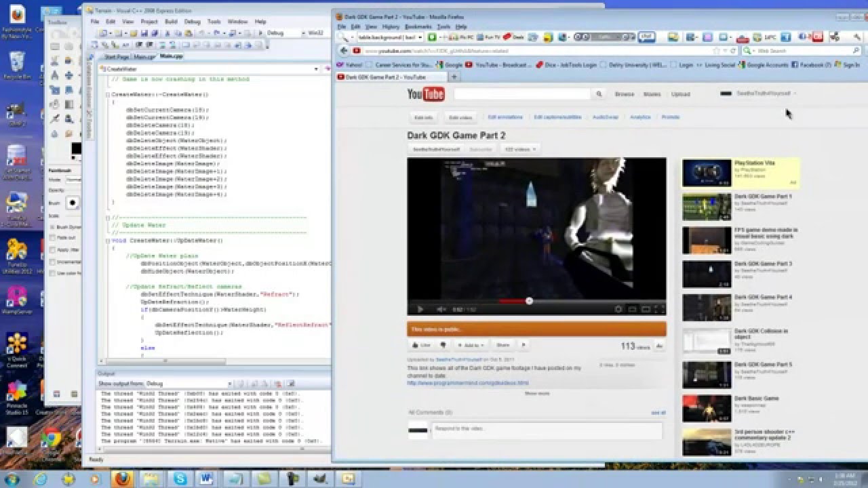Screen dimensions: 868x488
Task: Open the Analytics link
Action: (x=640, y=117)
